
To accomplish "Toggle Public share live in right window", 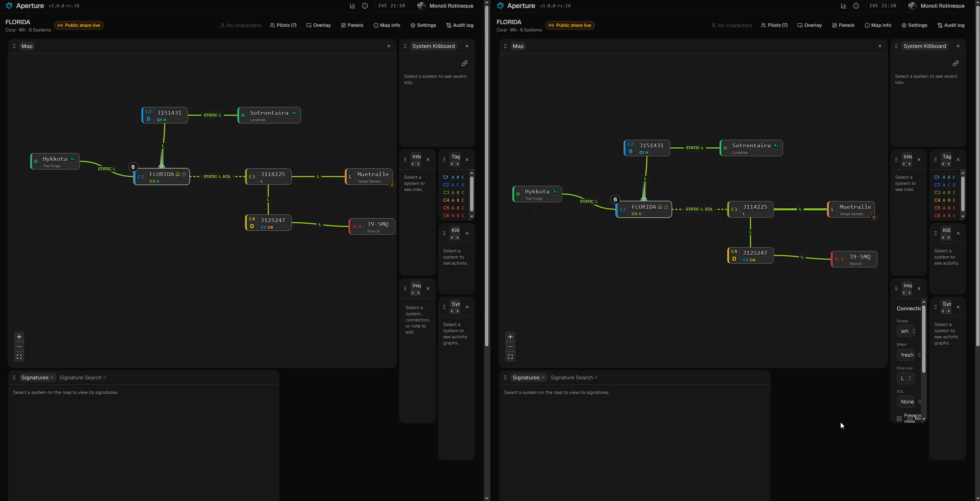I will [570, 25].
